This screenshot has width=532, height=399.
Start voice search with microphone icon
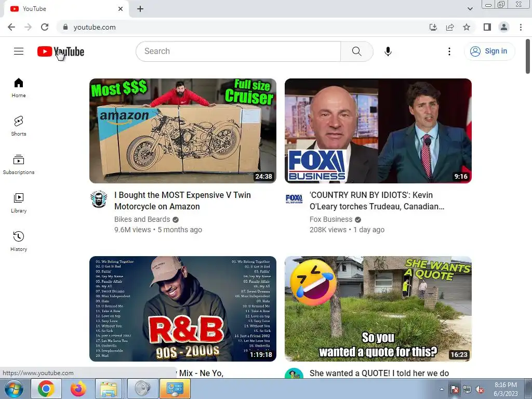coord(388,51)
